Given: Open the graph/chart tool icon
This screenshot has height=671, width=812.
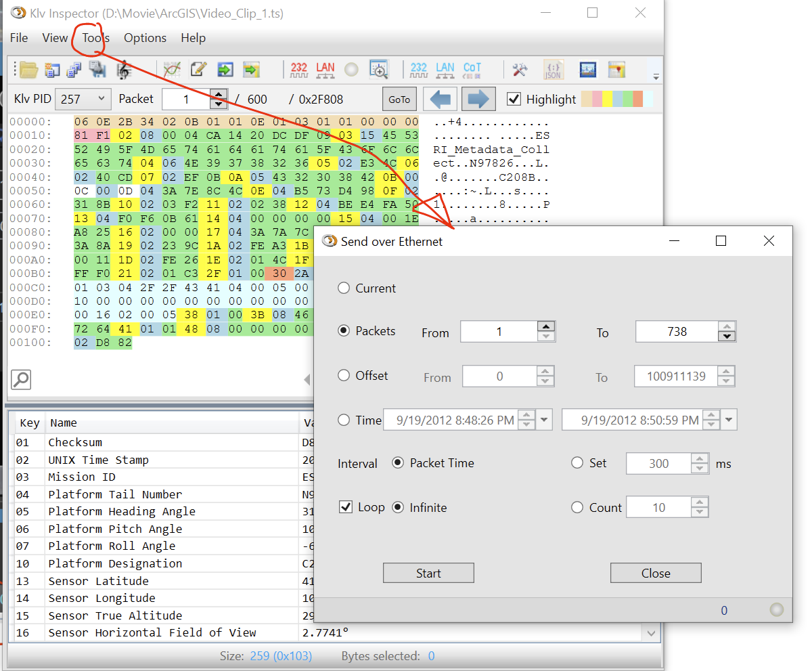Looking at the screenshot, I should (x=171, y=69).
